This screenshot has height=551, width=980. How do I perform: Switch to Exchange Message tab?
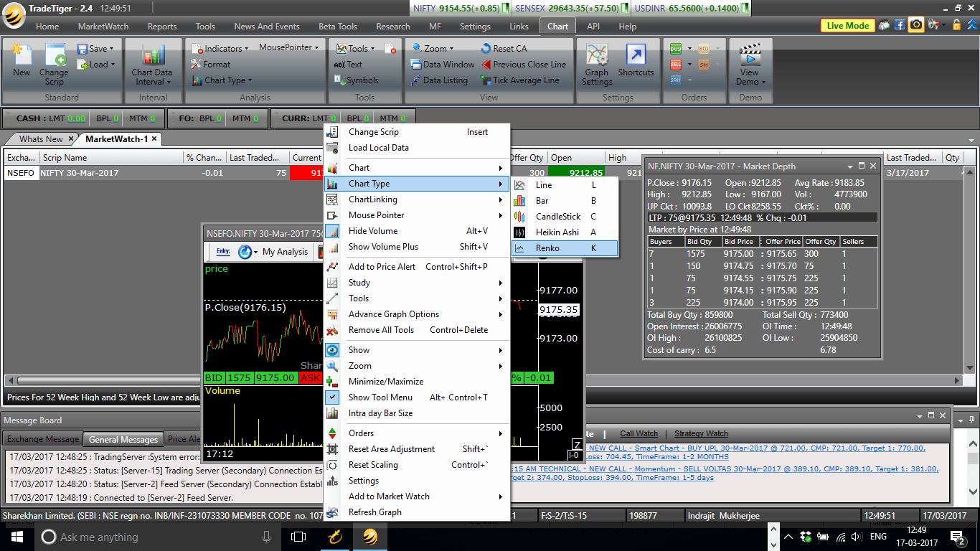(x=43, y=439)
